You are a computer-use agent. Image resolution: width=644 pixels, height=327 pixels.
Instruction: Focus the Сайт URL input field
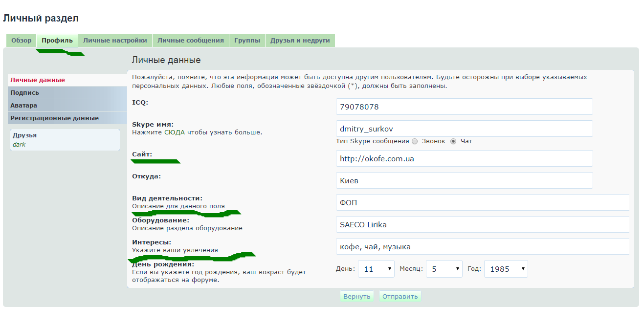(464, 158)
